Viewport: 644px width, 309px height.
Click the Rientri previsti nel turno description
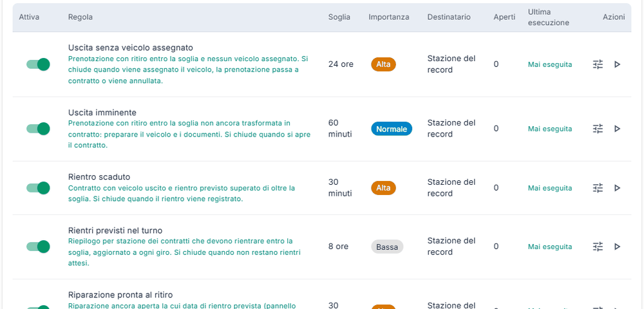point(184,252)
